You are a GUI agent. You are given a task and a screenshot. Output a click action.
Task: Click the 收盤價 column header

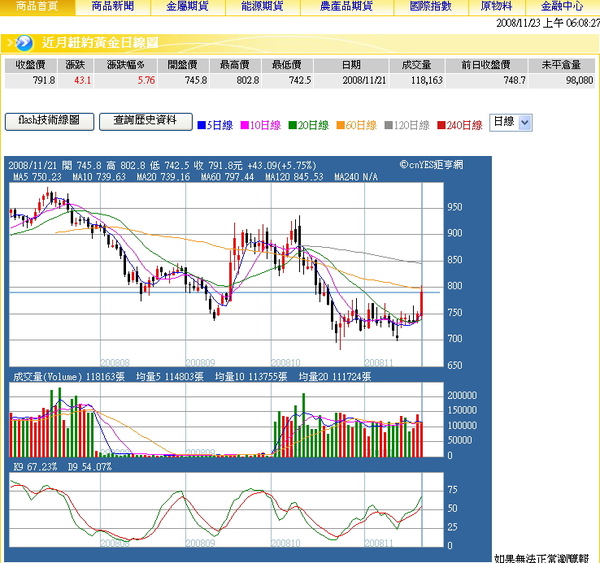(x=31, y=65)
